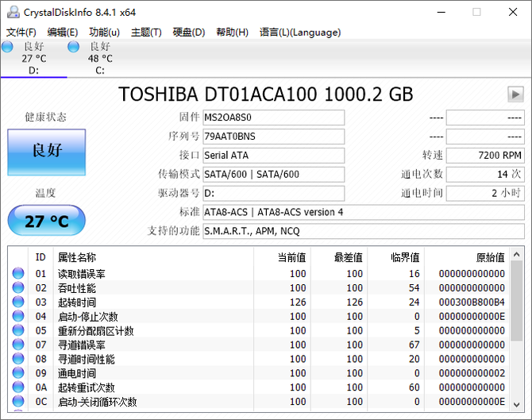This screenshot has width=532, height=420.
Task: Open the 硬盘(D) menu
Action: coord(189,33)
